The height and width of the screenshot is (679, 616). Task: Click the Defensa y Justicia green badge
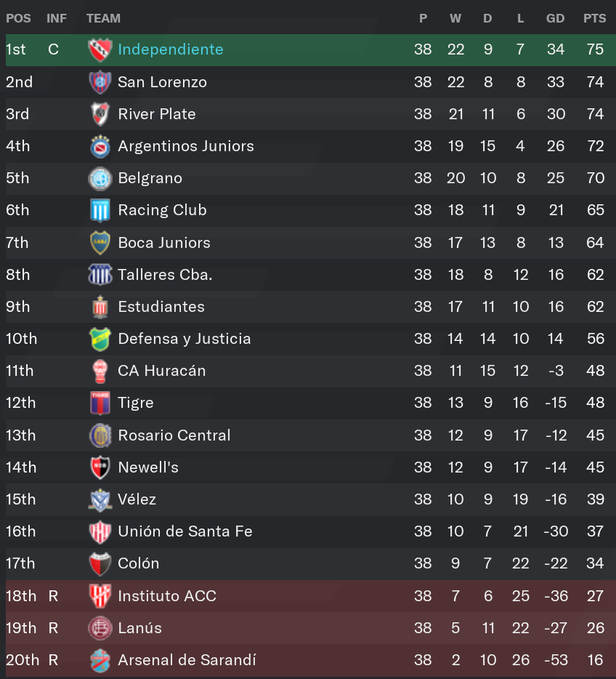click(100, 339)
